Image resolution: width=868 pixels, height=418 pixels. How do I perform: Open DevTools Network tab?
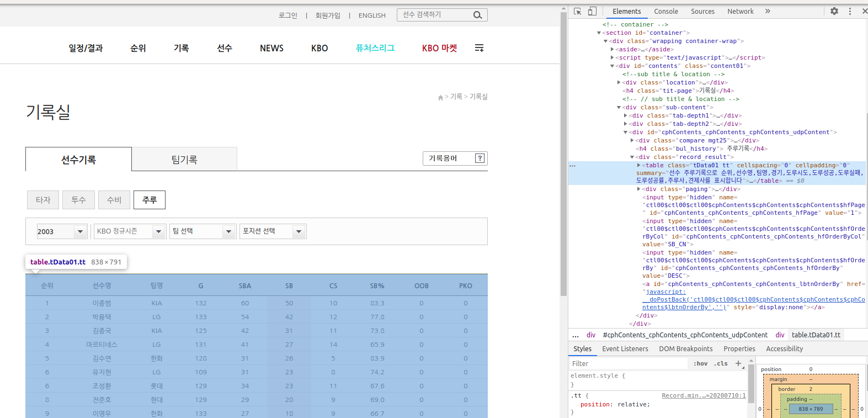click(x=741, y=11)
